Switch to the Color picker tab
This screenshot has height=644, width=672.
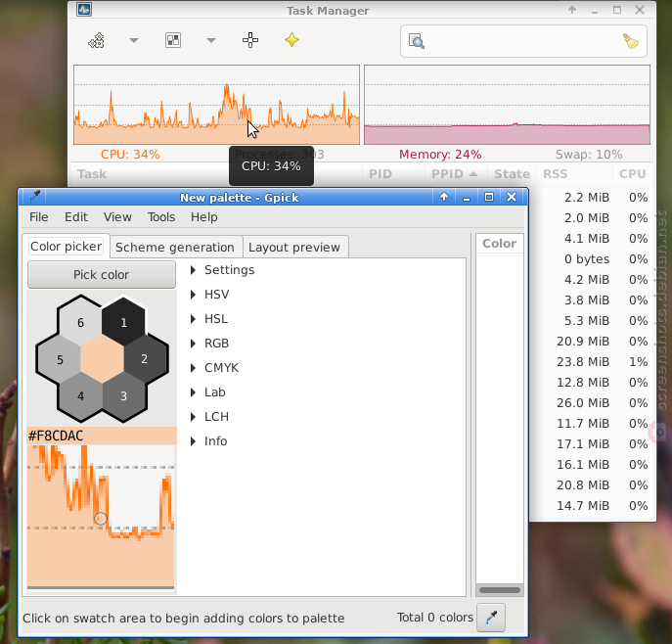pos(66,247)
